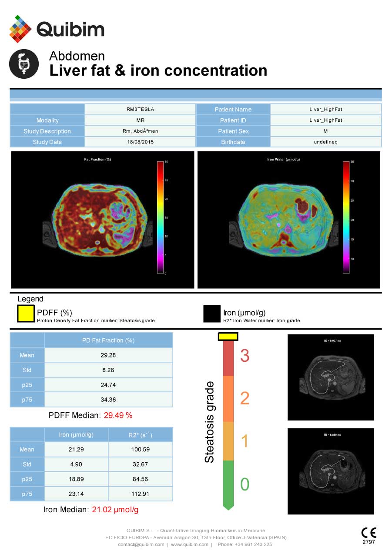Click the R2* column header
The image size is (392, 554).
(x=140, y=434)
